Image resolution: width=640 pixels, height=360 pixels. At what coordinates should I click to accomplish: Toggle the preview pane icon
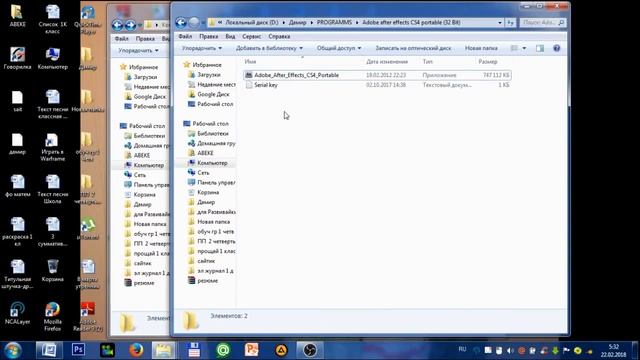click(x=540, y=48)
